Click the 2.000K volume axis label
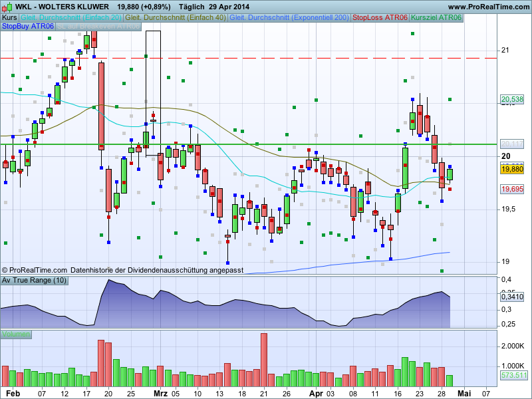This screenshot has width=532, height=399. (x=512, y=346)
